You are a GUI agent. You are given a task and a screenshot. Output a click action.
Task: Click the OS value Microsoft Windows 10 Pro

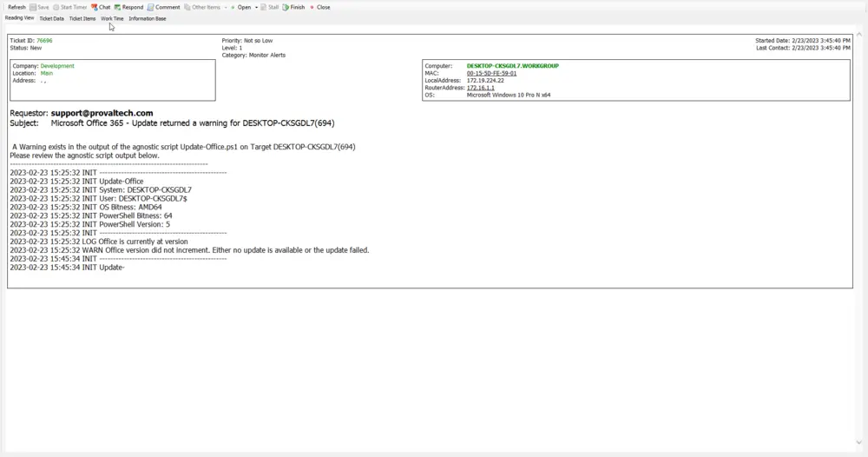pyautogui.click(x=508, y=95)
